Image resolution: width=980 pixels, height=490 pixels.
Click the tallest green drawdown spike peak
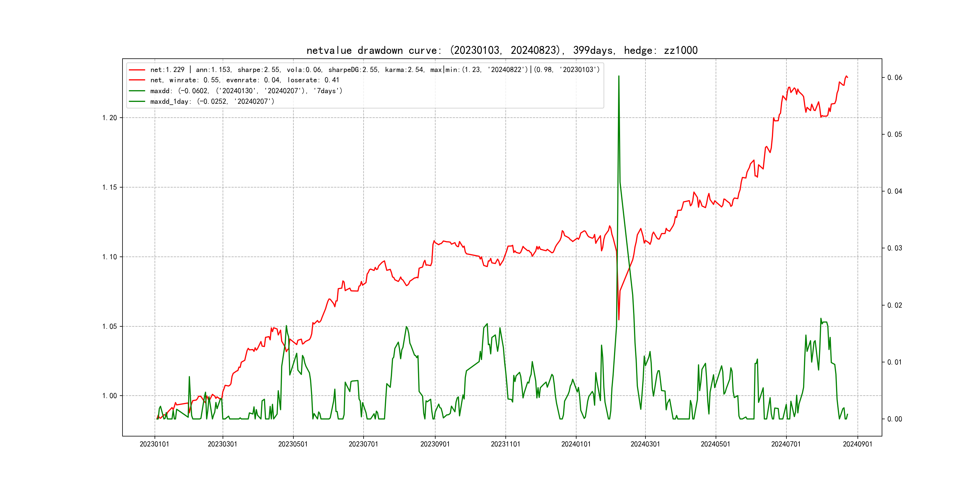coord(619,77)
